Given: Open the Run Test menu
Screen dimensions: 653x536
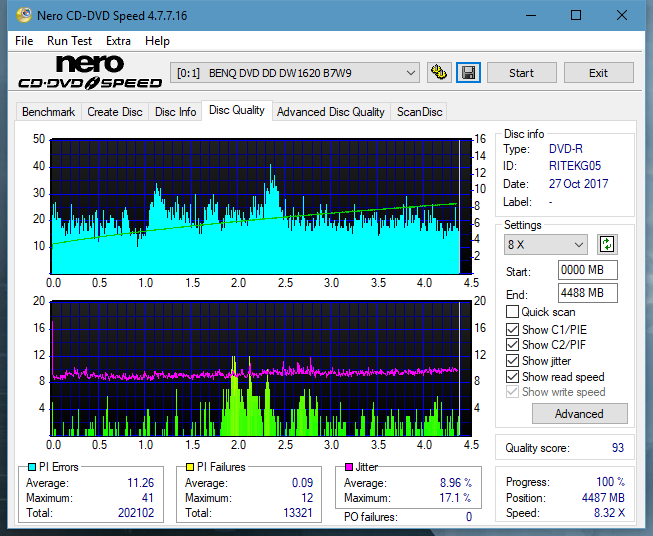Looking at the screenshot, I should click(69, 41).
